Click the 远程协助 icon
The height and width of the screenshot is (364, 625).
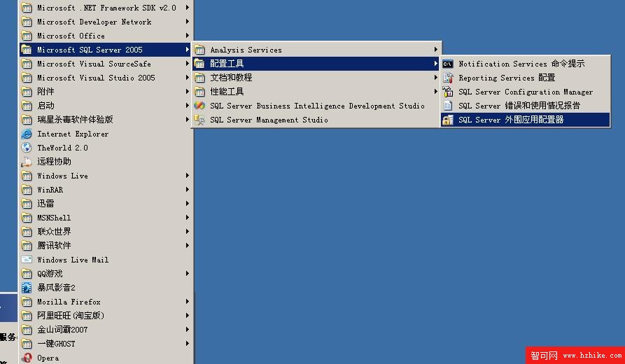(27, 162)
